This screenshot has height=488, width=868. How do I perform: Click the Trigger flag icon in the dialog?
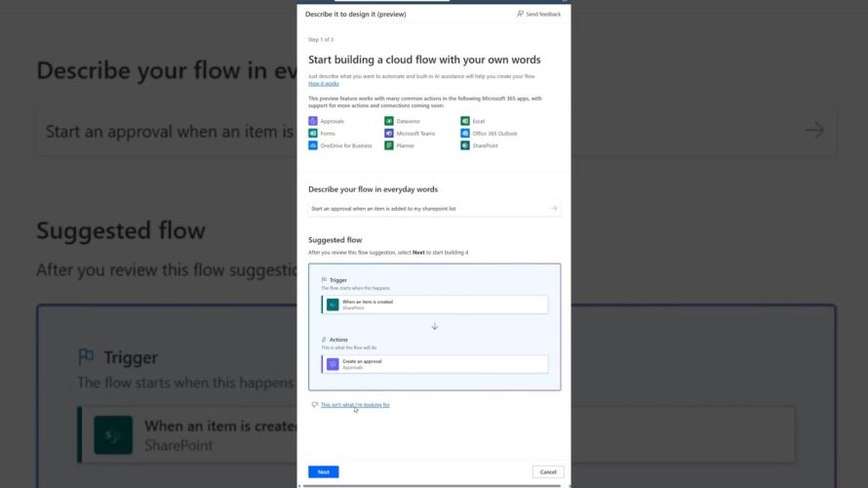(x=324, y=280)
